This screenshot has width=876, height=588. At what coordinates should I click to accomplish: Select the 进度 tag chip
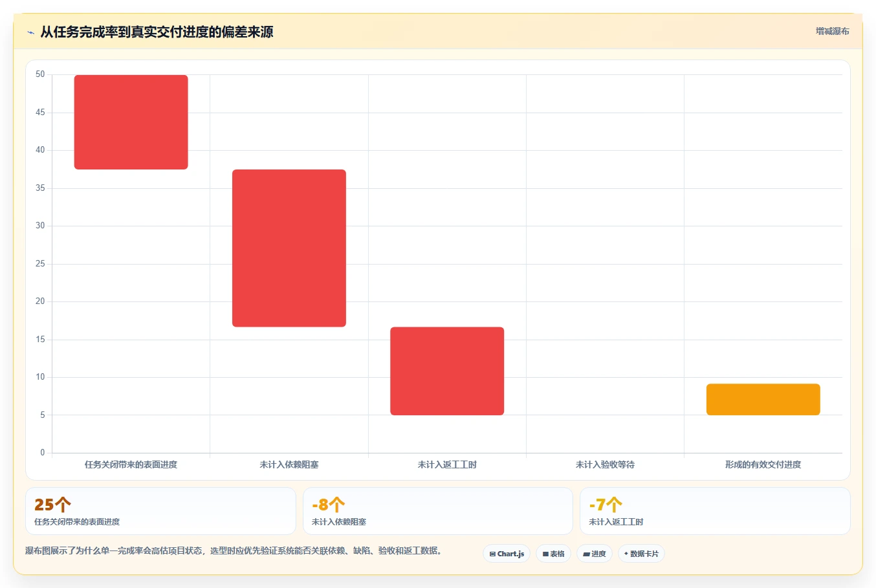pyautogui.click(x=595, y=554)
